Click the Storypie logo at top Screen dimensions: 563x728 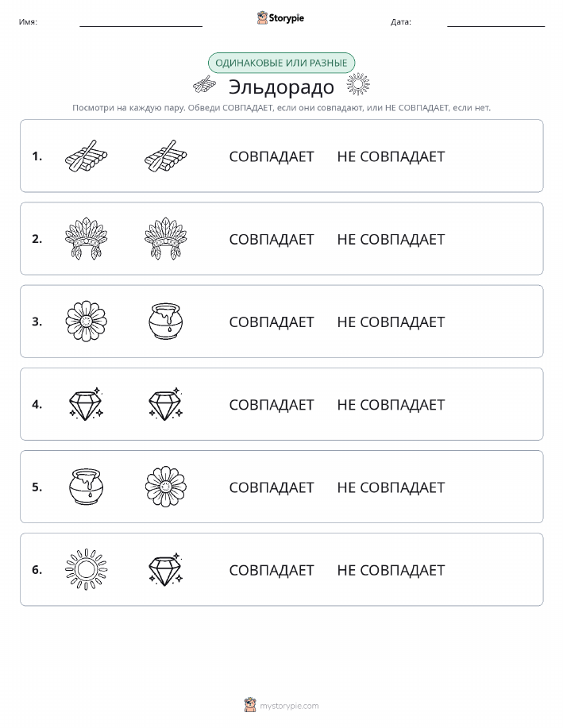point(280,18)
